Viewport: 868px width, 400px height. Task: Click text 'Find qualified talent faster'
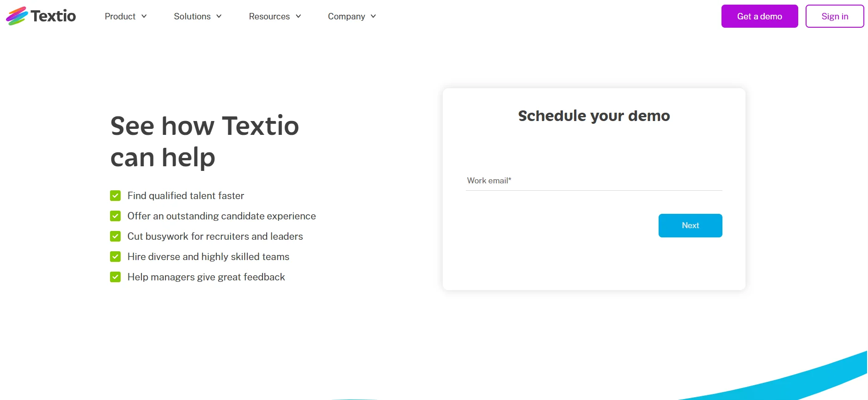pyautogui.click(x=186, y=196)
